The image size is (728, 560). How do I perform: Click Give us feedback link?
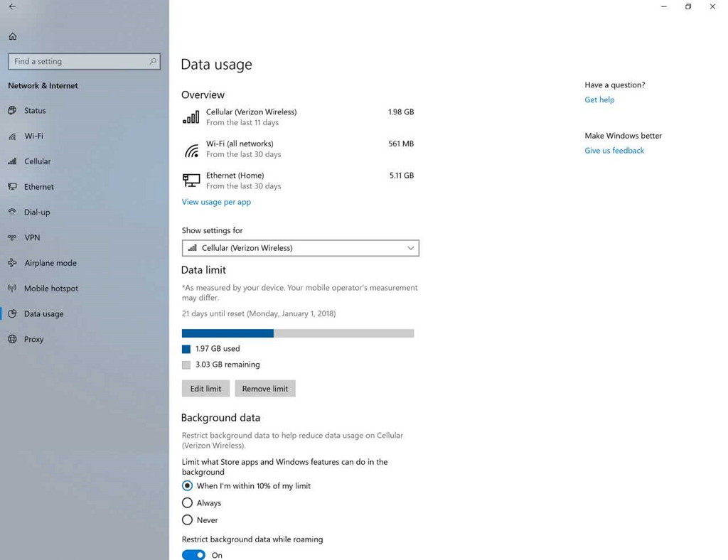point(614,151)
